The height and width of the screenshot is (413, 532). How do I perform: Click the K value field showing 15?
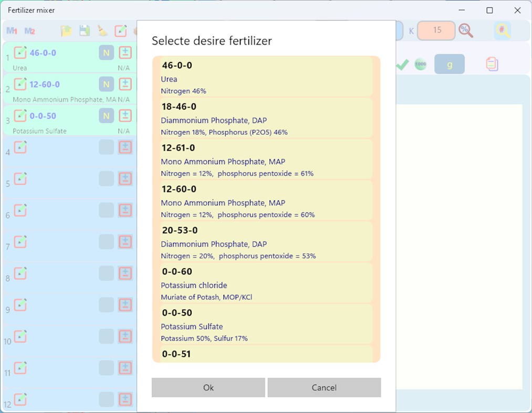point(436,31)
